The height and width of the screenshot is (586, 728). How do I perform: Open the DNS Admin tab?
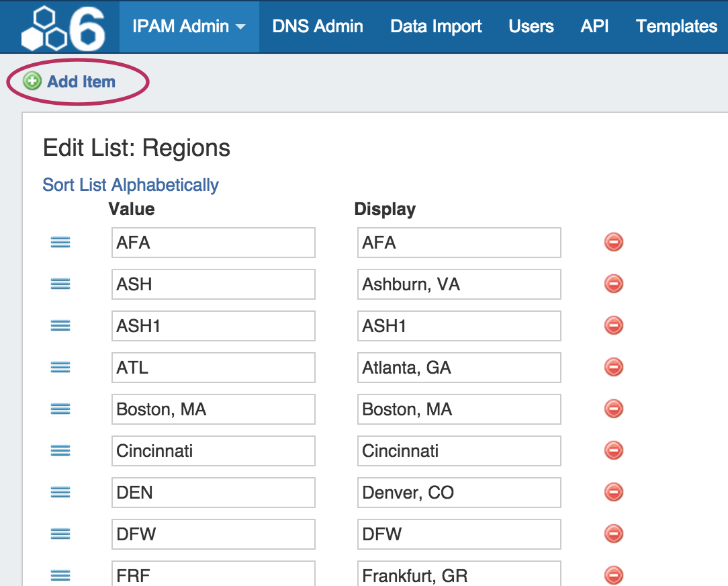pos(318,27)
